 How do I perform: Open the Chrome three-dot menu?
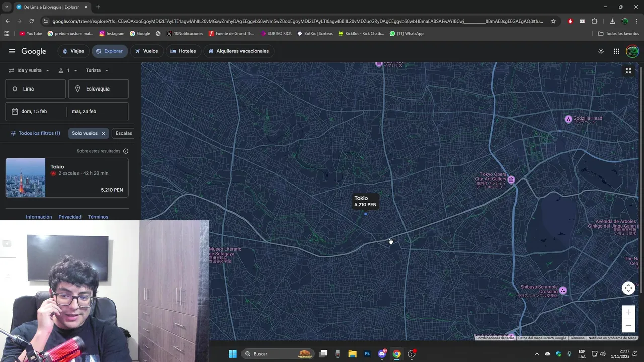pyautogui.click(x=637, y=21)
